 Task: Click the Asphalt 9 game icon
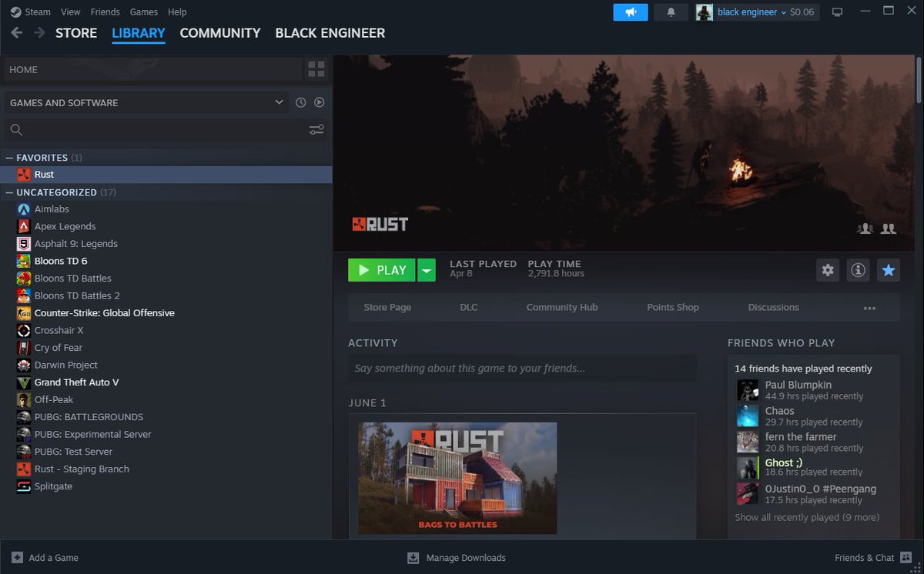24,244
